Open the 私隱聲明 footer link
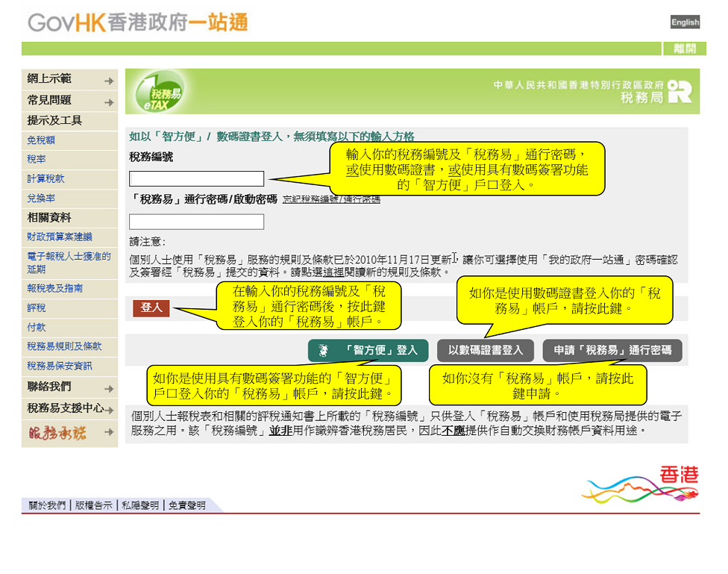This screenshot has width=728, height=574. [x=140, y=505]
